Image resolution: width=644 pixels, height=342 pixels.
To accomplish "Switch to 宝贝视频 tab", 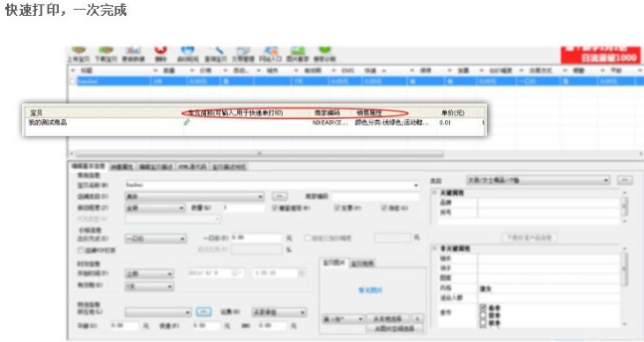I will point(362,263).
